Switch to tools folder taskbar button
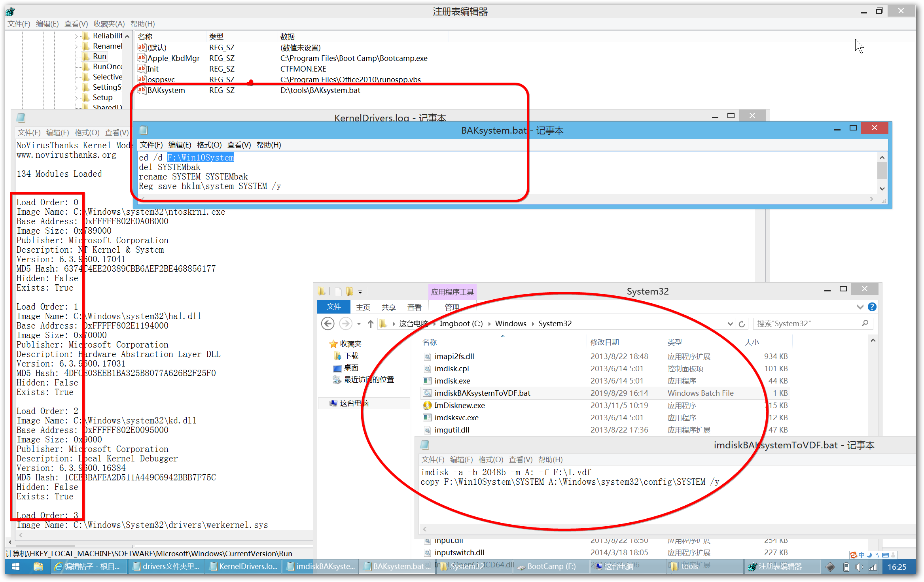The height and width of the screenshot is (582, 924). pyautogui.click(x=705, y=567)
